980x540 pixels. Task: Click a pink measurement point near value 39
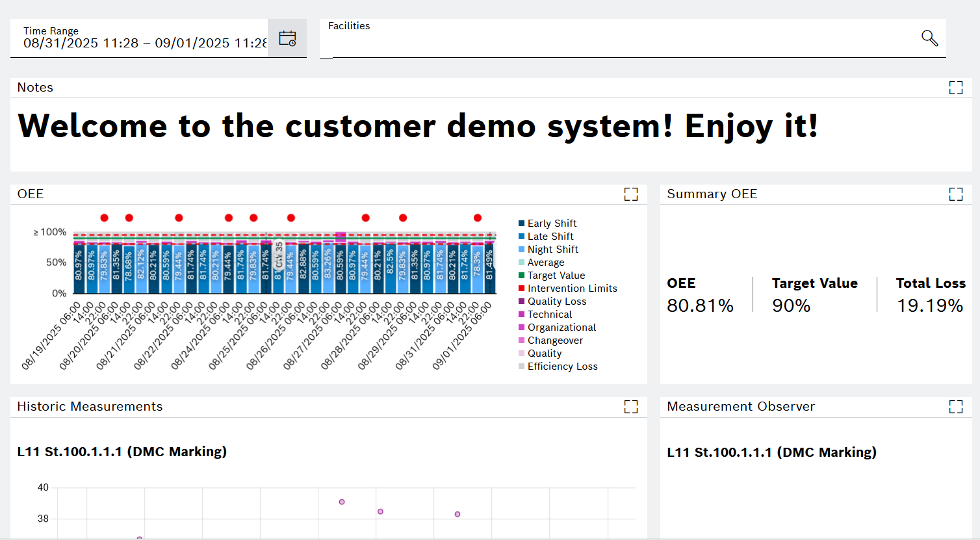pyautogui.click(x=341, y=502)
